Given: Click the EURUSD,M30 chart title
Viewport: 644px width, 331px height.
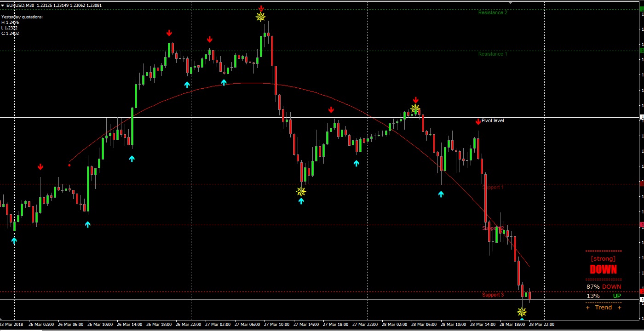Looking at the screenshot, I should 20,5.
